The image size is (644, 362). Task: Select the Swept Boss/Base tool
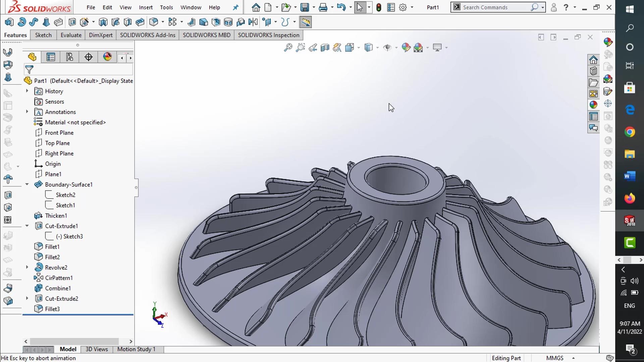click(34, 22)
